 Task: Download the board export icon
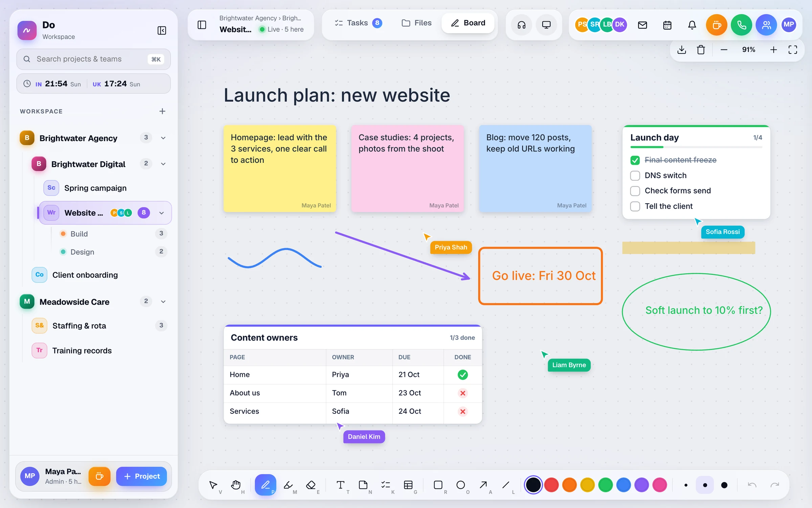682,50
